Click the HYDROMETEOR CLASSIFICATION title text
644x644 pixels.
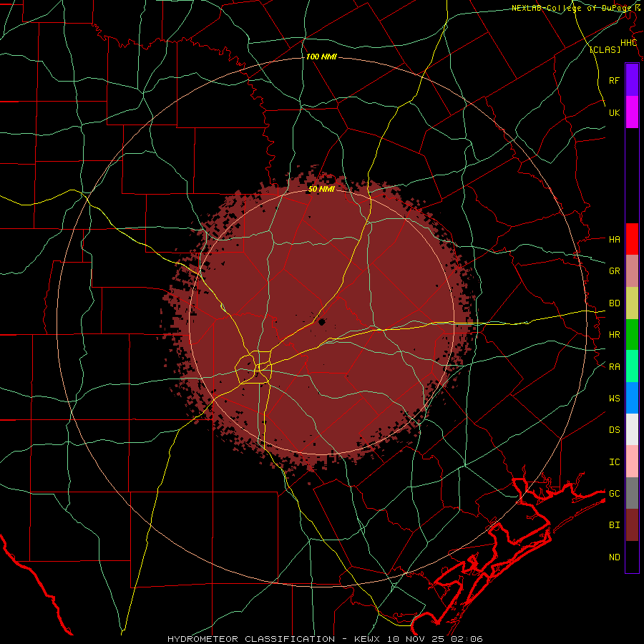pyautogui.click(x=251, y=639)
